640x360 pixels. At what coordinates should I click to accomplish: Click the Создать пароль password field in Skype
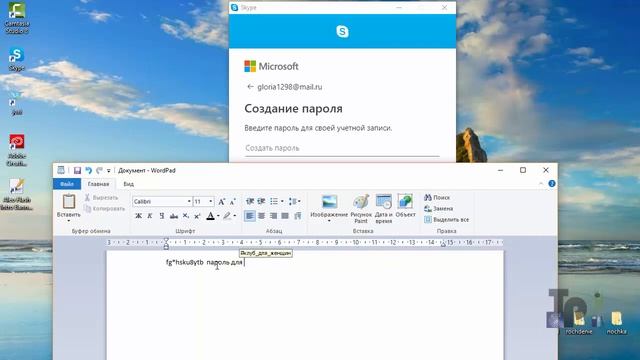tap(342, 148)
